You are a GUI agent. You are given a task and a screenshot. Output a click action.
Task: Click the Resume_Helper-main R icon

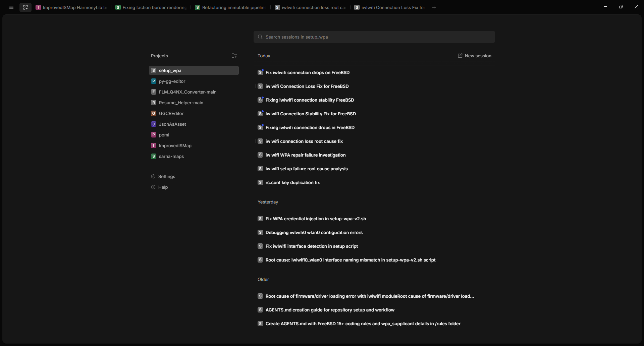154,103
